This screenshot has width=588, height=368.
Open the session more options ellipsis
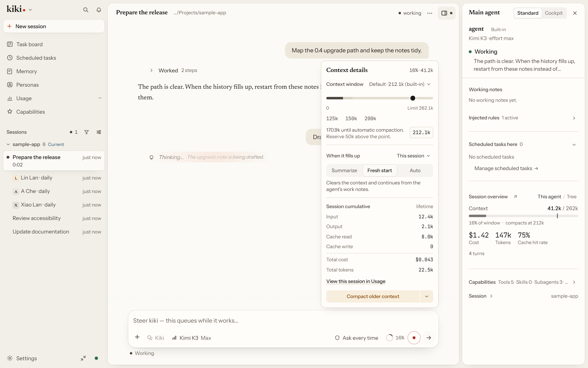[x=430, y=13]
